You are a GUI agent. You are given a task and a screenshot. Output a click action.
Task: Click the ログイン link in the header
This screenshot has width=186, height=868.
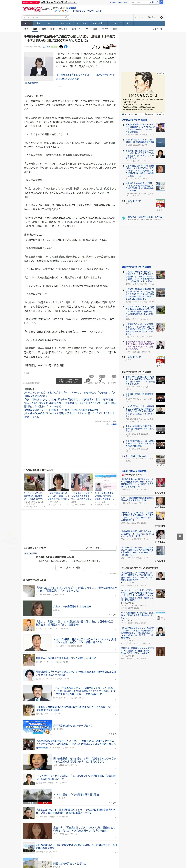[57, 11]
